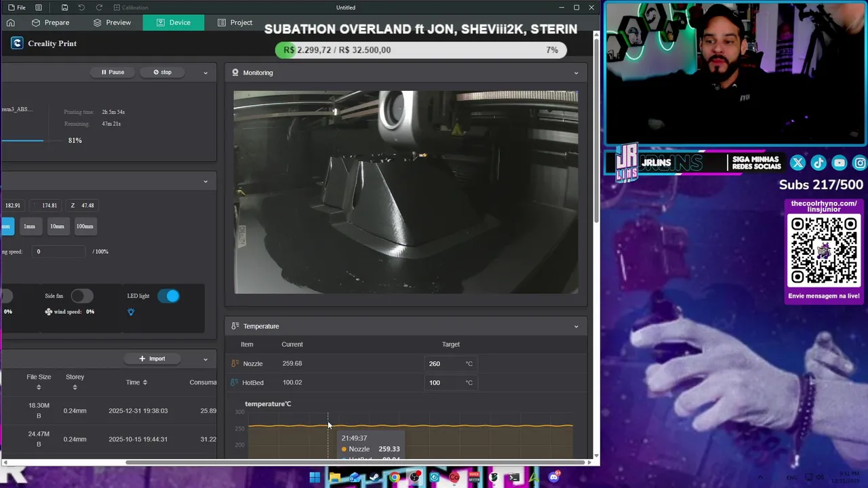Click the side fan wind speed icon

pyautogui.click(x=49, y=312)
